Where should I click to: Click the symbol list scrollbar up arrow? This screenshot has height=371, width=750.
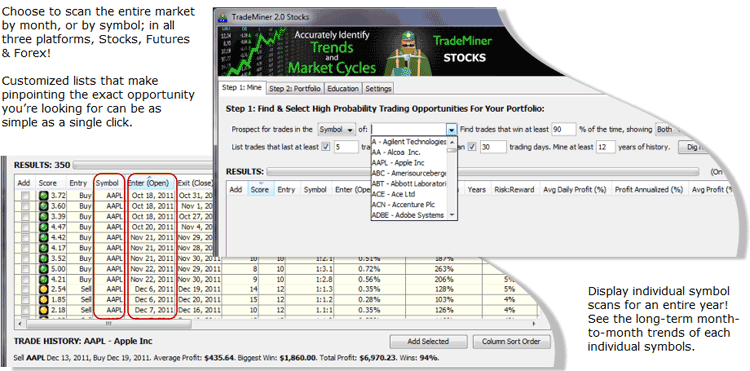point(452,142)
